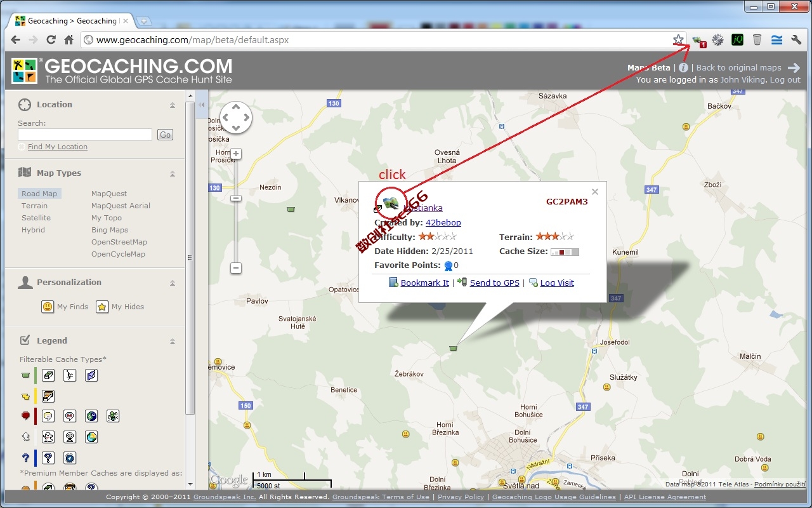Toggle the white ghost category legend icon
Viewport: 812px width, 508px height.
(x=26, y=437)
